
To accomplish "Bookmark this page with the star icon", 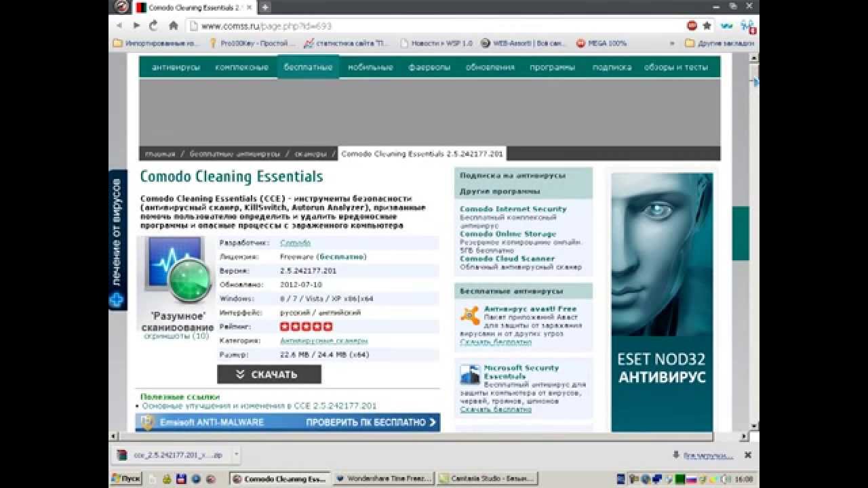I will [707, 26].
